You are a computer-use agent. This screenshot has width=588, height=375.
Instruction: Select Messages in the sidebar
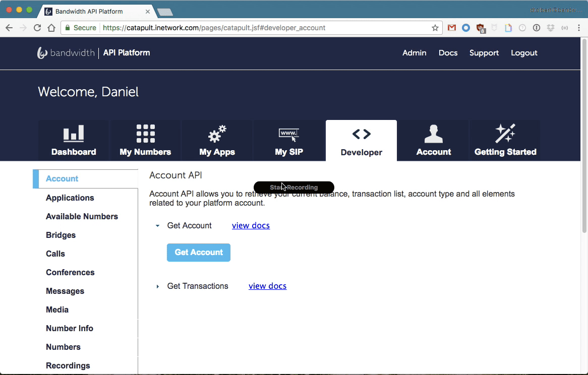tap(65, 291)
